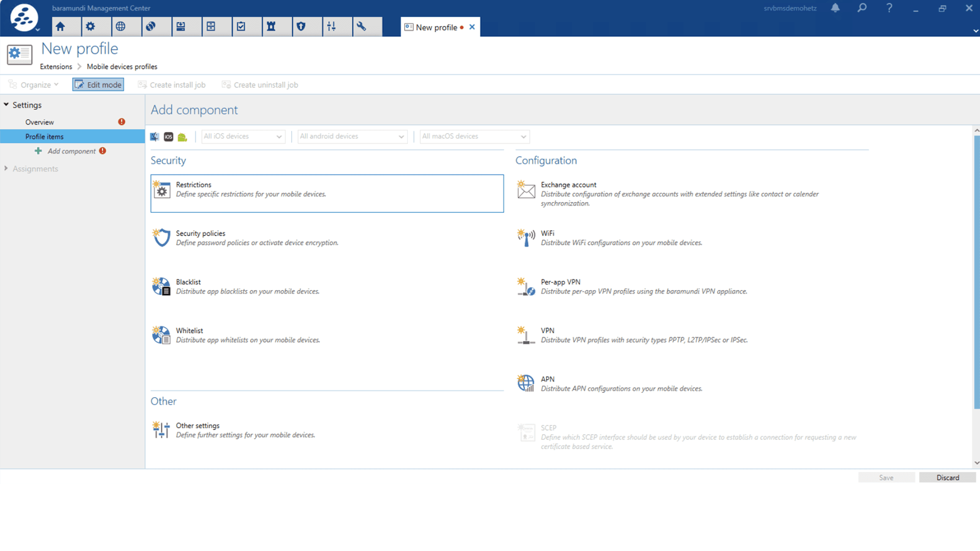The width and height of the screenshot is (980, 551).
Task: Open the sliders module icon in top toolbar
Action: click(x=332, y=27)
